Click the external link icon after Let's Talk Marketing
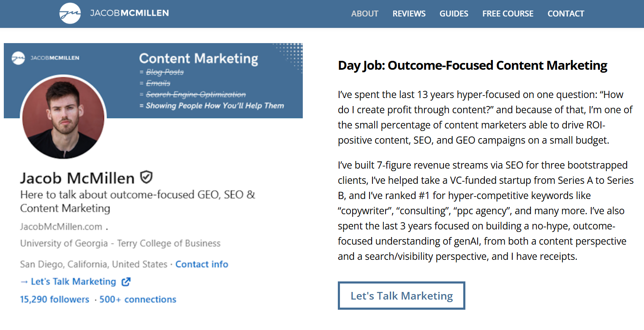Viewport: 644px width, 330px height. pyautogui.click(x=126, y=282)
